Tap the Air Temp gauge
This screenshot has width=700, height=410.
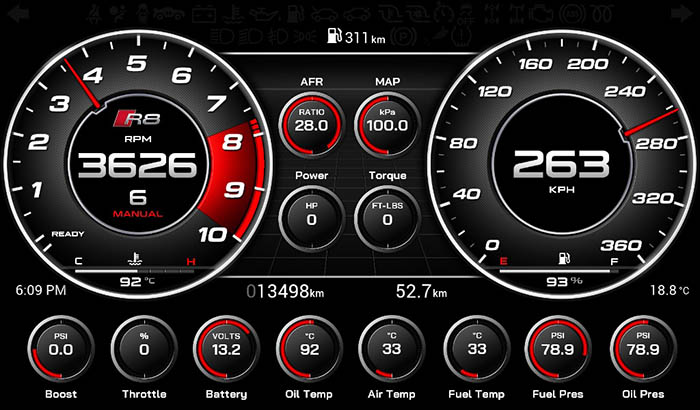click(x=392, y=348)
